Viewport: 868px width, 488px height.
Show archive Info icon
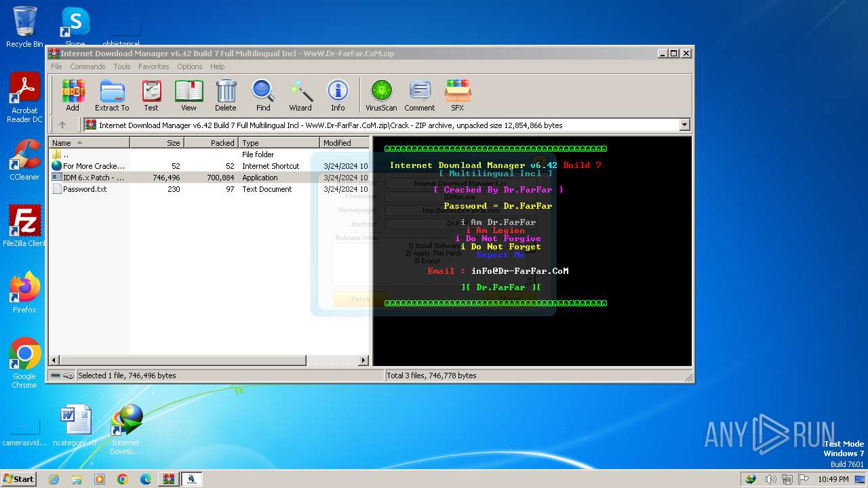[x=338, y=96]
